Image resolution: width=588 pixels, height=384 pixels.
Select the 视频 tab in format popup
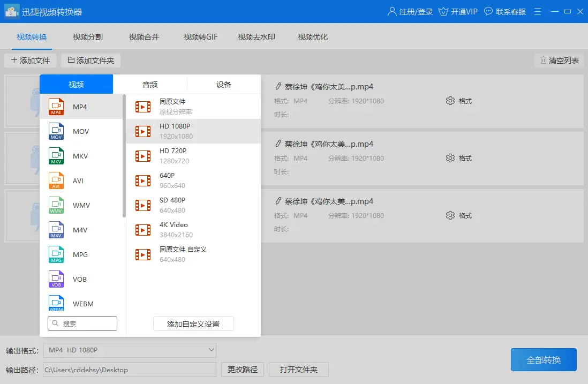point(76,85)
